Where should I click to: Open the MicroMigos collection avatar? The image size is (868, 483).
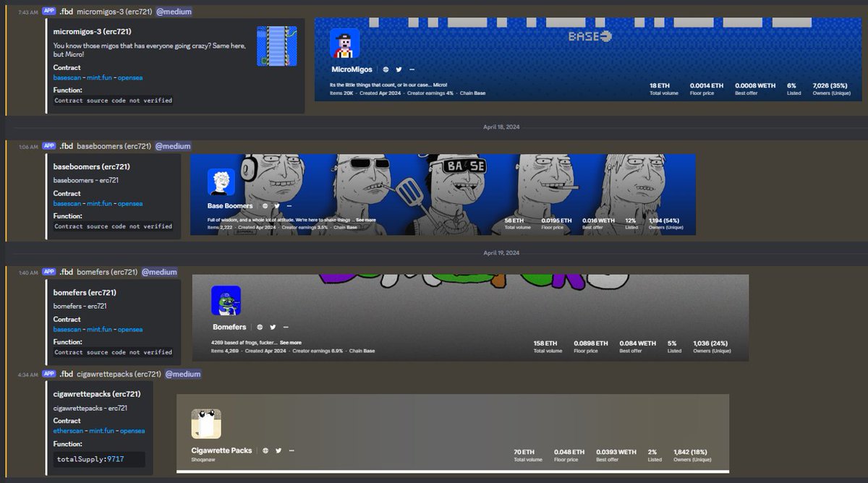345,43
